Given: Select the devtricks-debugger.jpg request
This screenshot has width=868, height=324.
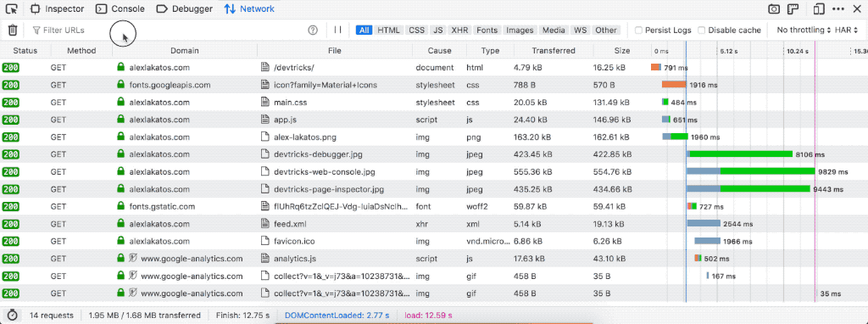Looking at the screenshot, I should pos(434,154).
